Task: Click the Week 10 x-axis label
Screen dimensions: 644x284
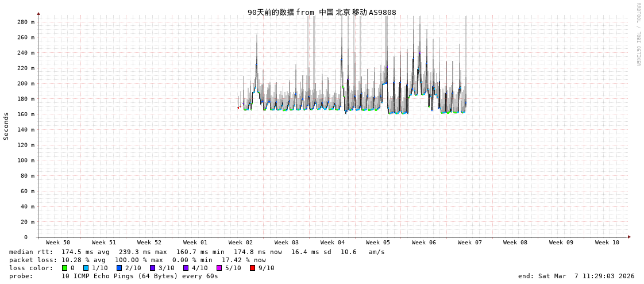Action: 607,243
